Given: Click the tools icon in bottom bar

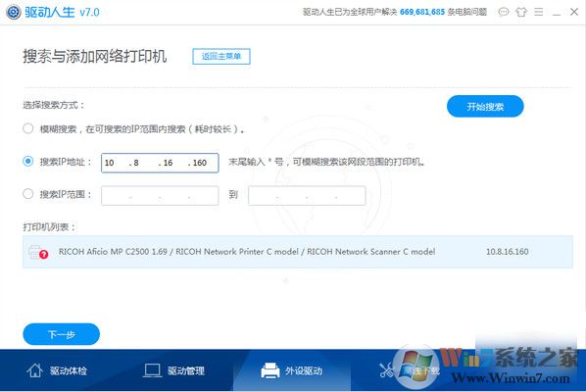Looking at the screenshot, I should (386, 370).
